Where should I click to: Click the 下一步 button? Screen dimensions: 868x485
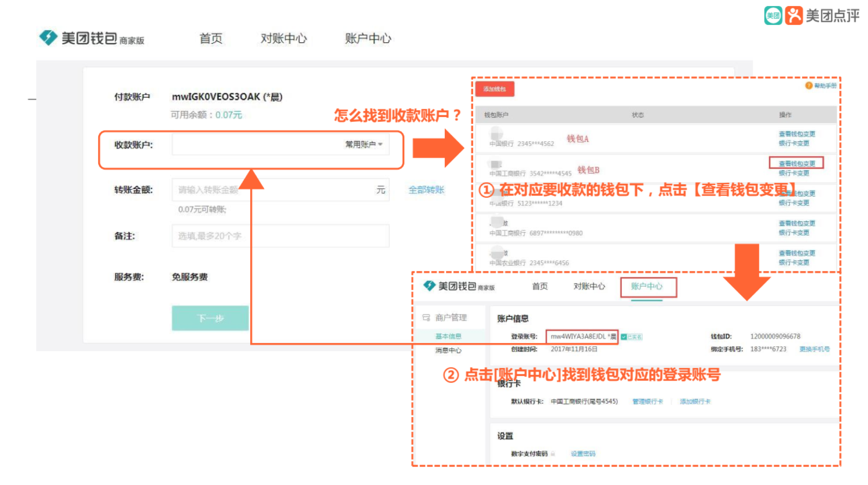(x=210, y=318)
